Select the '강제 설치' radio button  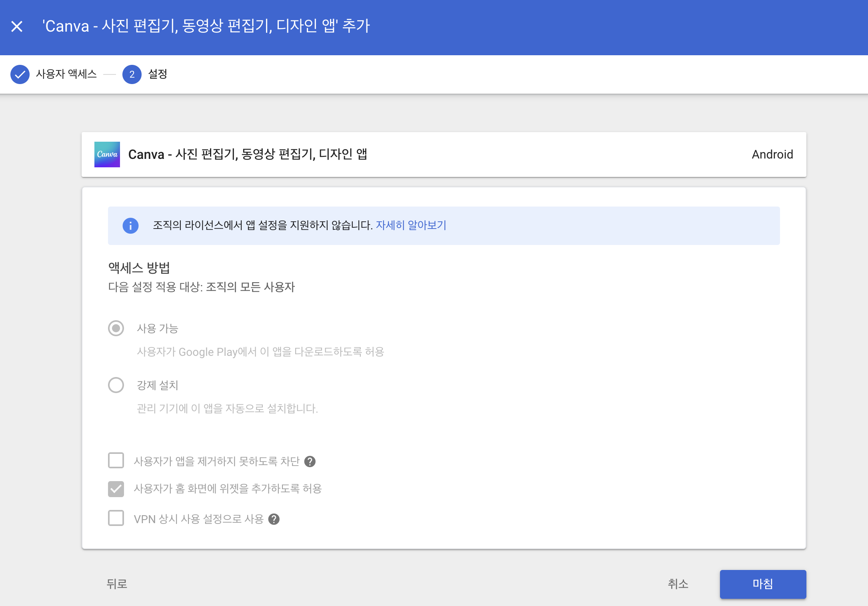click(116, 385)
